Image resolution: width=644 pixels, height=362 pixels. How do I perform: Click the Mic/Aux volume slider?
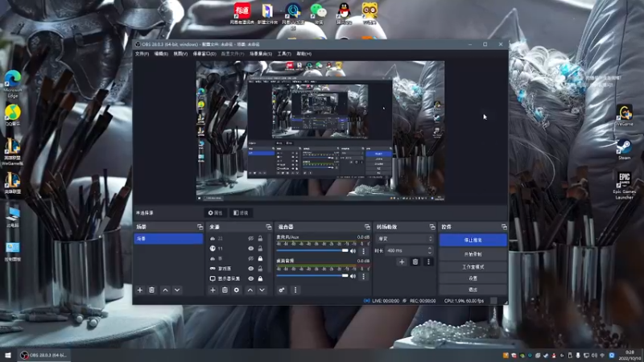tap(312, 251)
